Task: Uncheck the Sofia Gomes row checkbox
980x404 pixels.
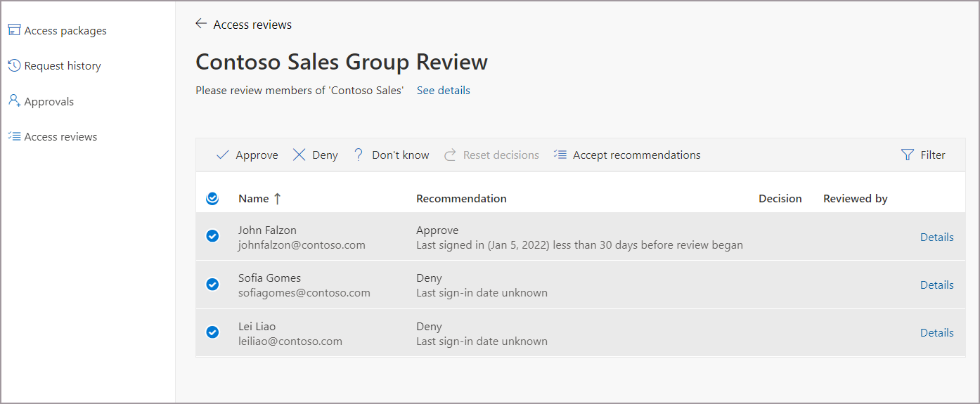Action: [212, 285]
